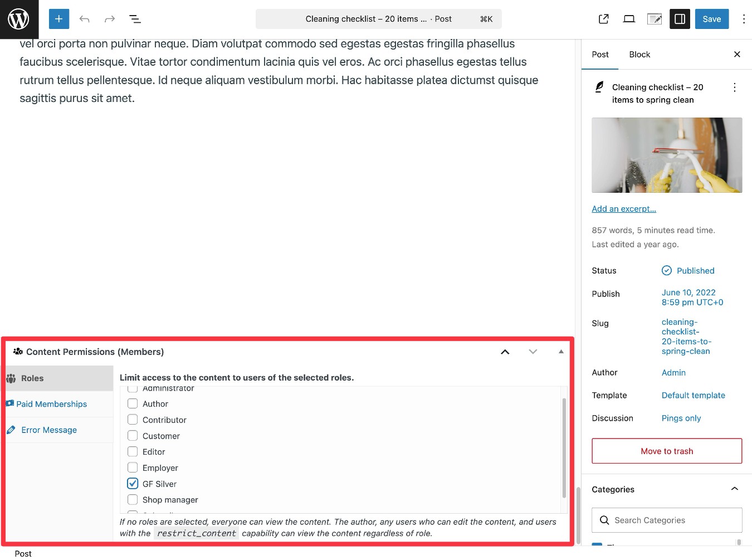Collapse the Categories panel
The width and height of the screenshot is (752, 560).
pyautogui.click(x=734, y=489)
